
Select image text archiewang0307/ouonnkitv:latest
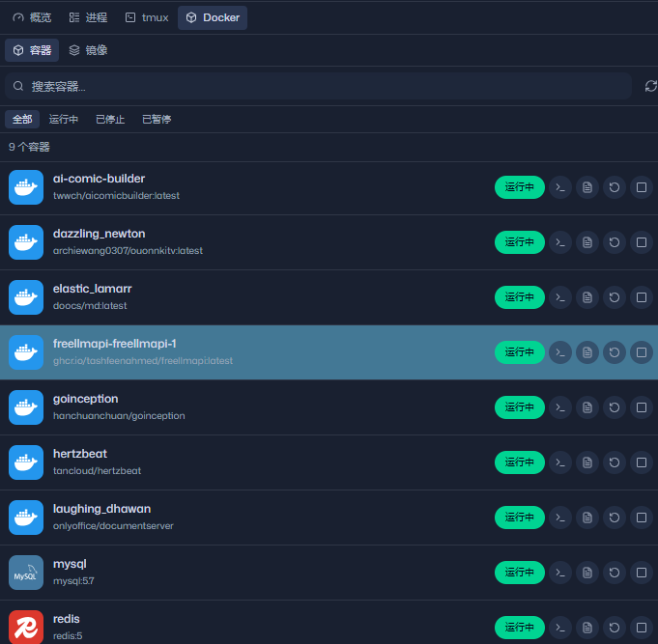[x=128, y=251]
